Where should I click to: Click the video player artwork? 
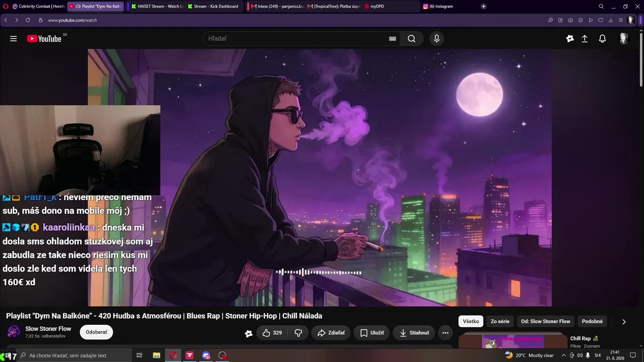click(x=319, y=177)
